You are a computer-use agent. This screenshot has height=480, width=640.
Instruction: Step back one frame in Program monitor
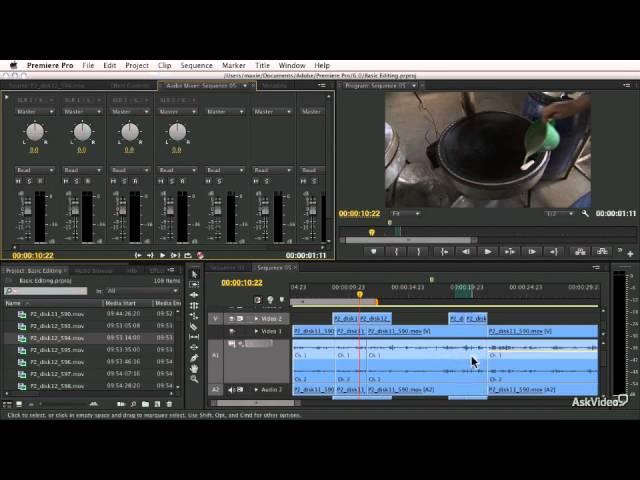466,252
